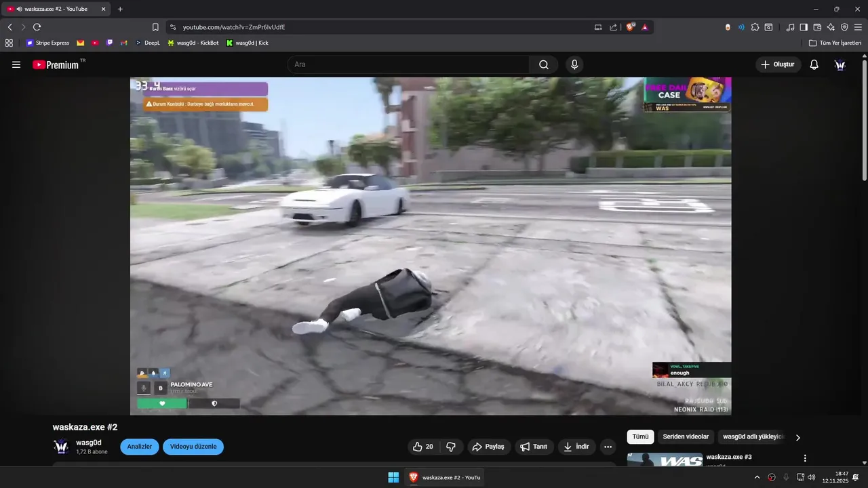Close the waskaza.exe #2 tab
Viewport: 868px width, 488px height.
tap(104, 9)
